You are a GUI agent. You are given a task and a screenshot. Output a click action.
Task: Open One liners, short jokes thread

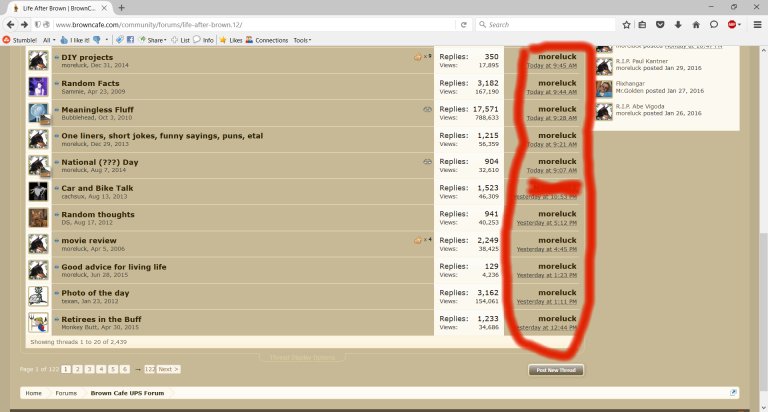pos(162,136)
